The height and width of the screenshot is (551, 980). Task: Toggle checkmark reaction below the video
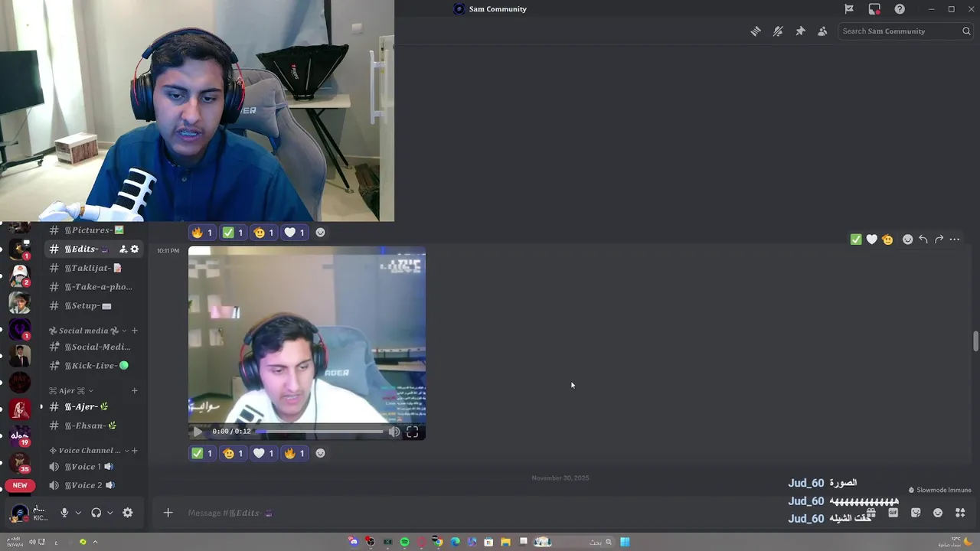point(203,453)
